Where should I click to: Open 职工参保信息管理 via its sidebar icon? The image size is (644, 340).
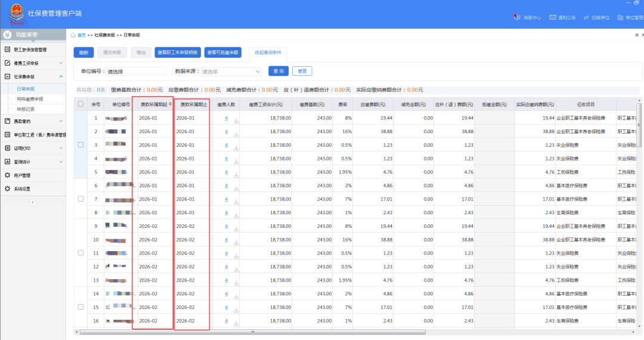click(x=7, y=50)
